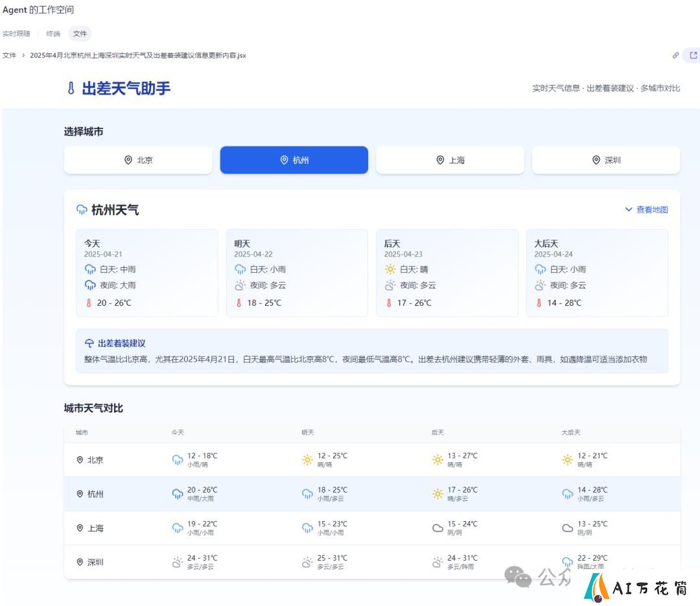Click cloud icon beside 15 - 24℃
The width and height of the screenshot is (700, 606).
point(437,528)
